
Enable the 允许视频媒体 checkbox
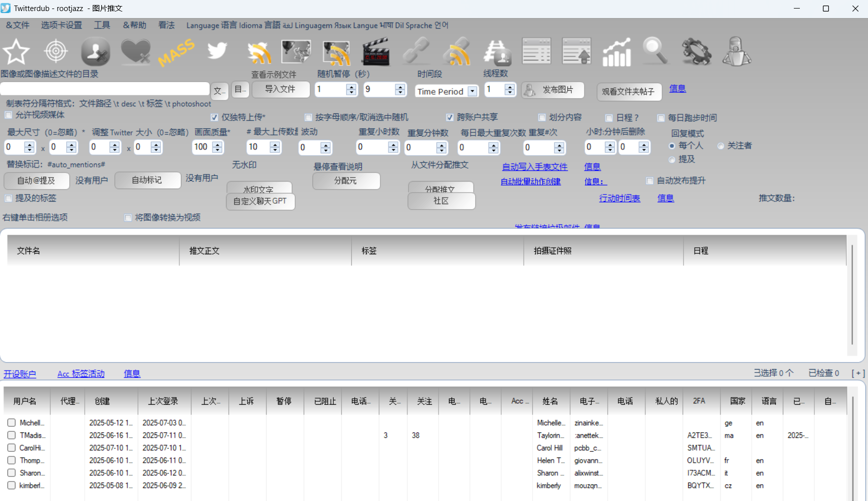click(9, 115)
